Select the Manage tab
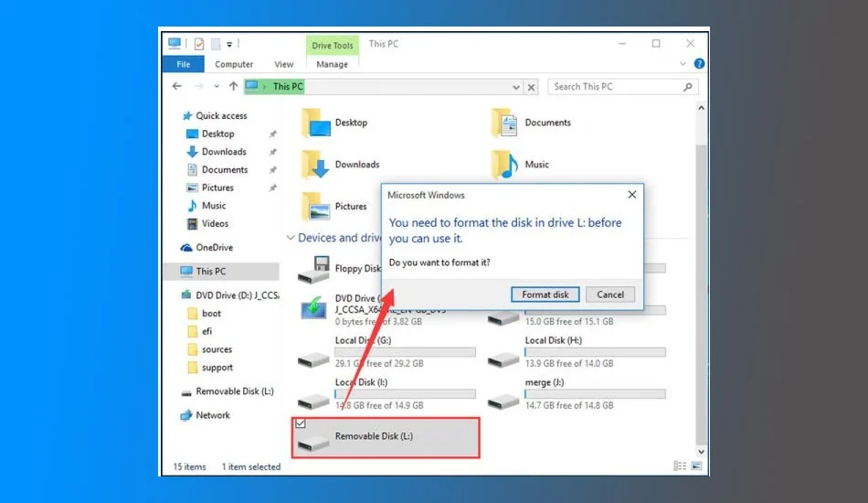The image size is (868, 503). click(x=333, y=64)
